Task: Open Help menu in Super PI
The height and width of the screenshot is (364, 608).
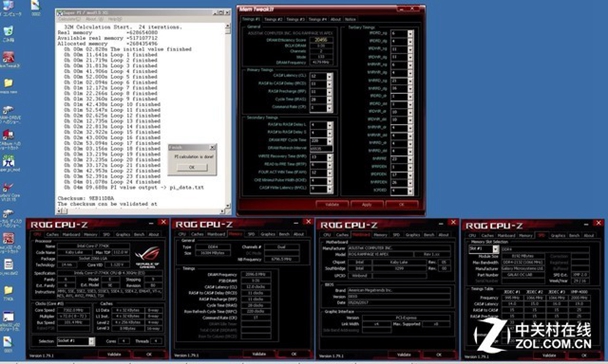Action: tap(115, 19)
